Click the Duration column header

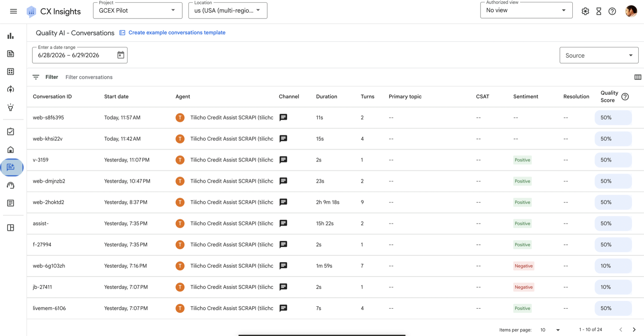tap(326, 96)
